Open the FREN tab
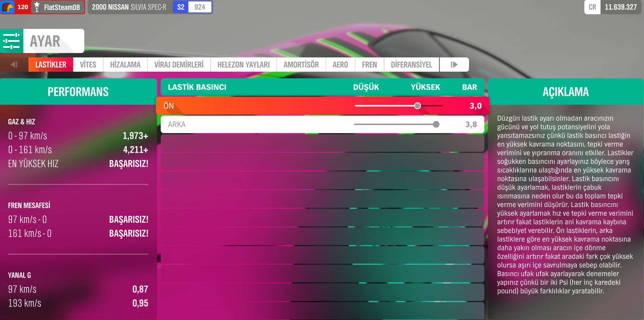 coord(370,65)
